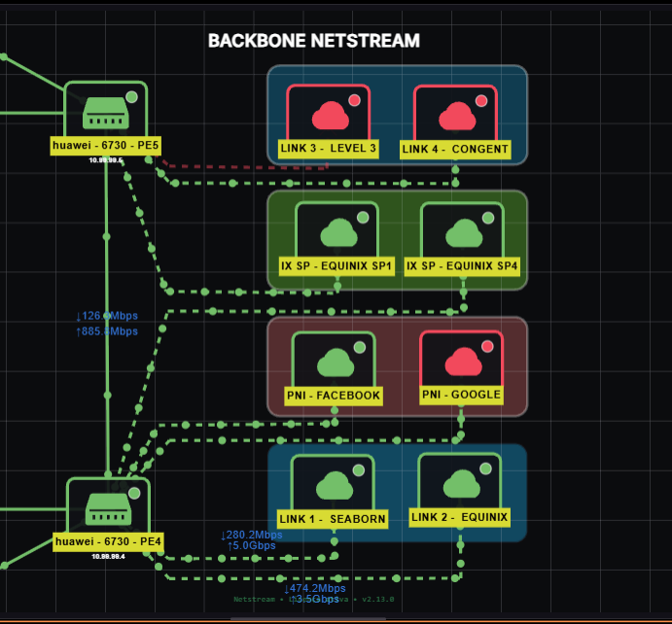The width and height of the screenshot is (672, 624).
Task: Select the huawei - 6730 - PE4 switch icon
Action: pyautogui.click(x=108, y=508)
